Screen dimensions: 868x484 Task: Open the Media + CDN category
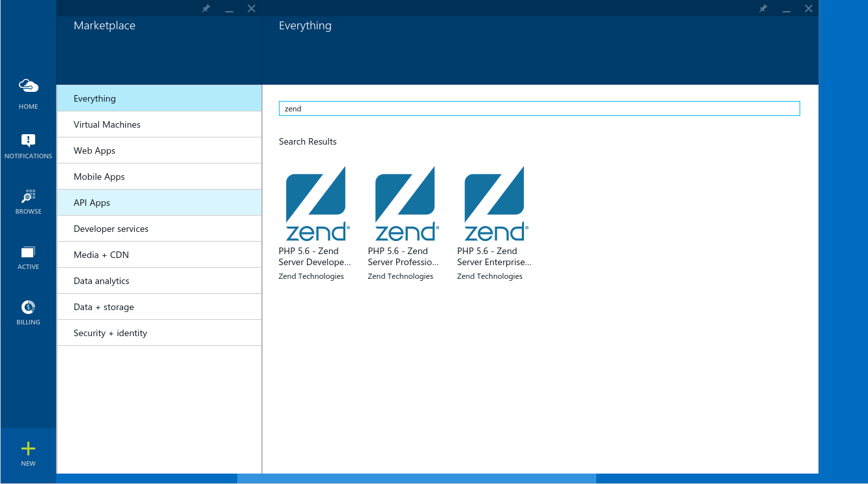tap(159, 255)
